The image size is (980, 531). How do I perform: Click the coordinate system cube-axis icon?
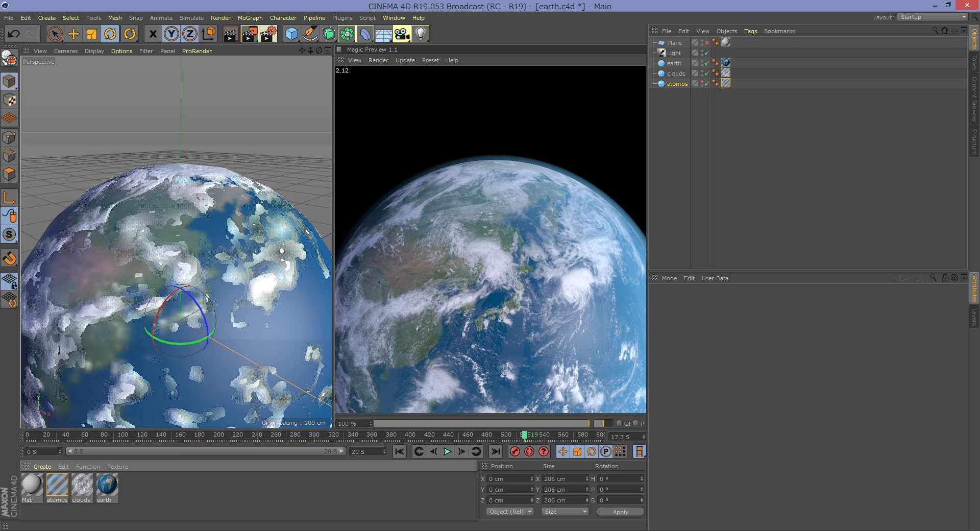208,34
